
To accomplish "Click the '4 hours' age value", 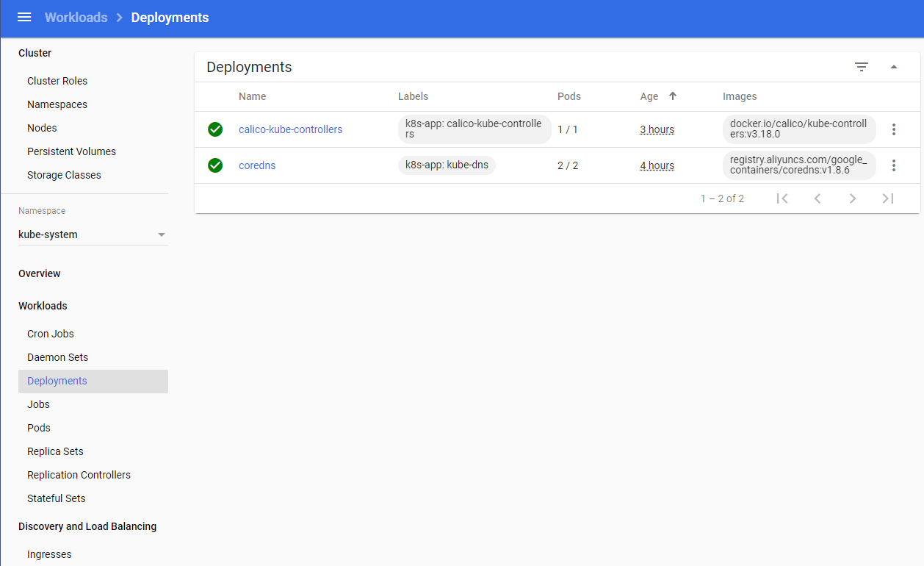I will pyautogui.click(x=657, y=165).
